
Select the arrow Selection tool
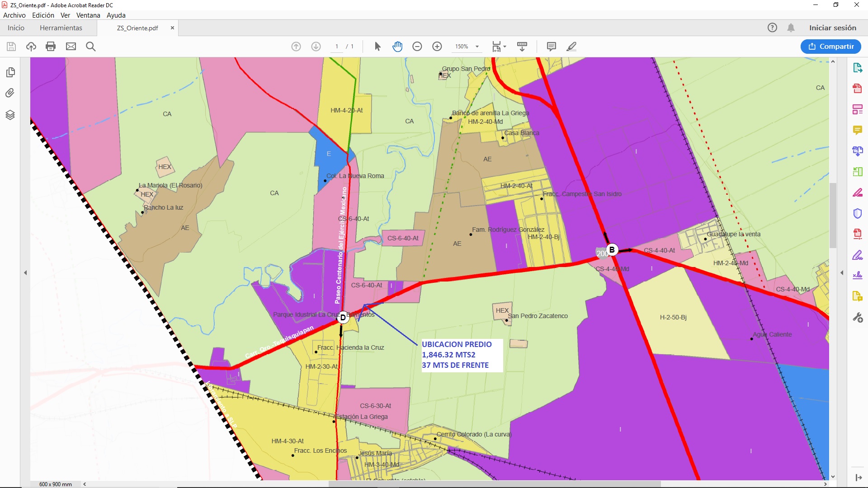click(x=377, y=47)
